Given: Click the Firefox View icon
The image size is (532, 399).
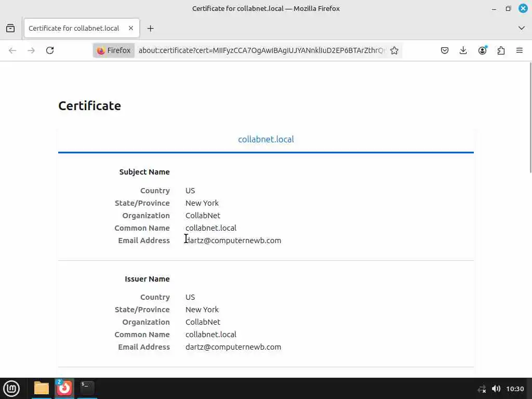Looking at the screenshot, I should [x=10, y=28].
